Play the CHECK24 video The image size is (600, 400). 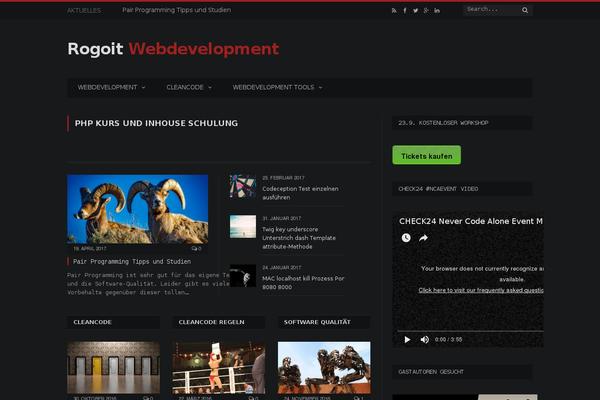click(x=407, y=340)
